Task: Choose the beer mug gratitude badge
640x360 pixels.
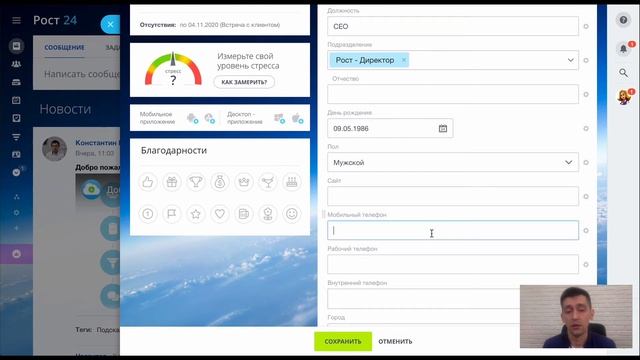Action: (244, 213)
